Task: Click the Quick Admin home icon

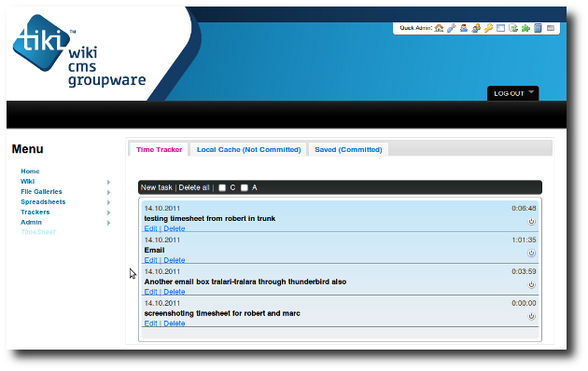Action: click(x=439, y=28)
